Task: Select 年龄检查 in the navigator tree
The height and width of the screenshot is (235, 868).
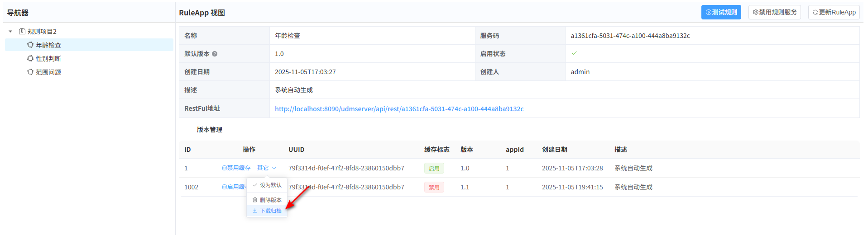Action: click(x=48, y=45)
